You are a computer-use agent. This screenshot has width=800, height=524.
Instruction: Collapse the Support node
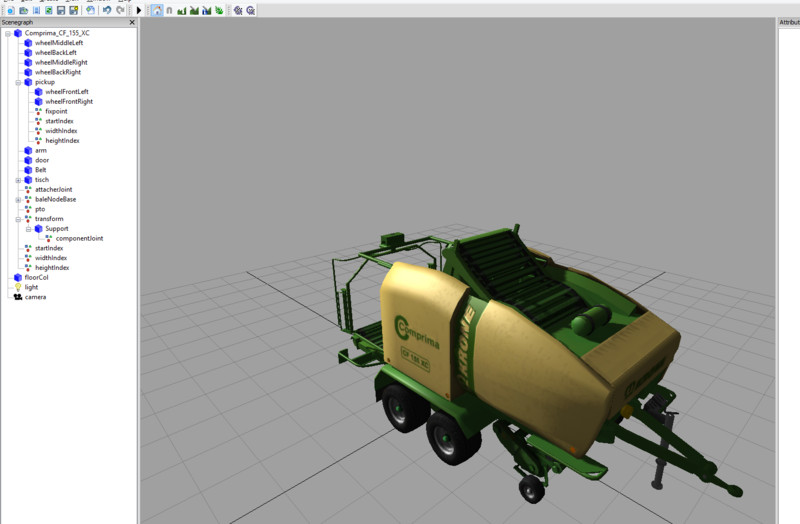click(28, 229)
